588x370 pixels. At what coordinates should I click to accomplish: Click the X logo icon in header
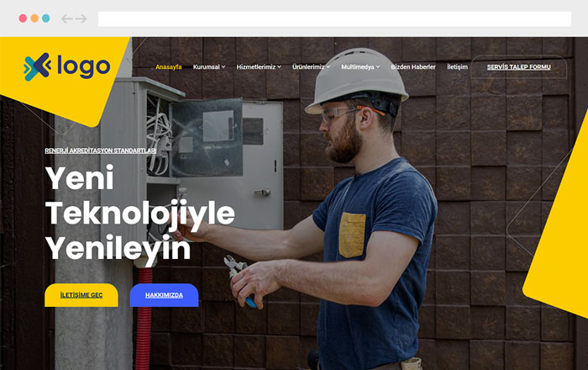(x=37, y=66)
